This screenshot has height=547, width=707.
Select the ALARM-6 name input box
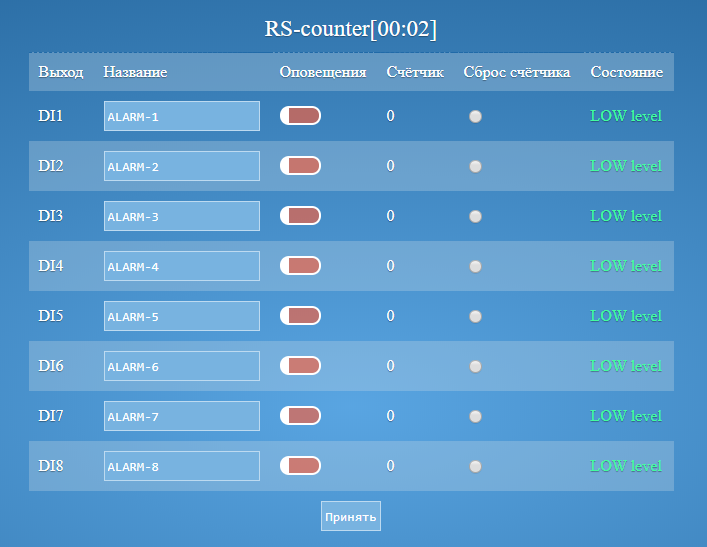click(181, 366)
